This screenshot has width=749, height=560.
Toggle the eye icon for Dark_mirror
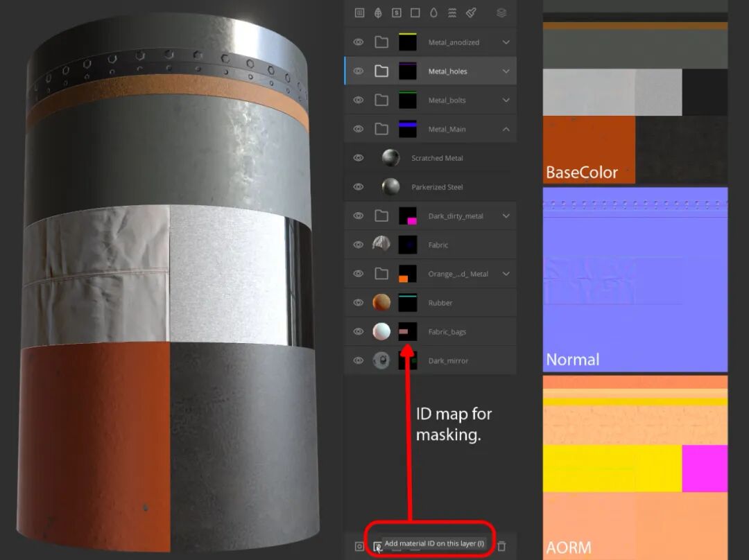[359, 360]
